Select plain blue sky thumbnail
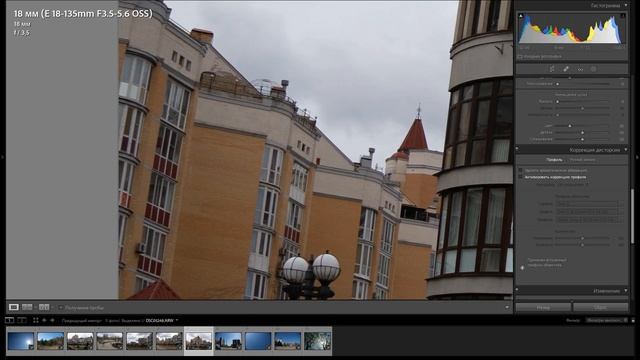640x360 pixels. pyautogui.click(x=258, y=341)
